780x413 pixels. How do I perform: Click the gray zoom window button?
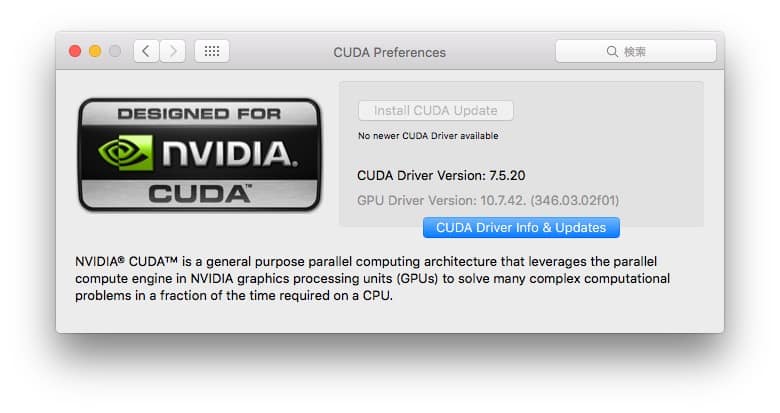point(115,51)
